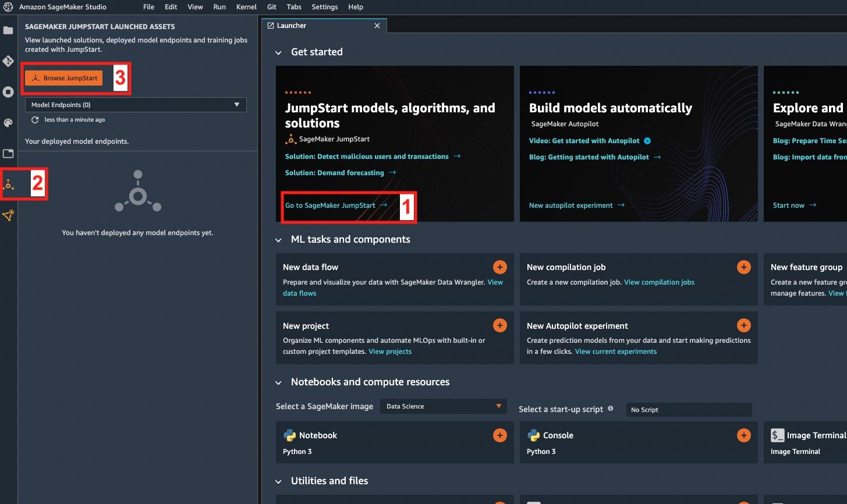Screen dimensions: 847x504
Task: Select the SageMaker JumpStart sidebar icon
Action: [x=9, y=185]
